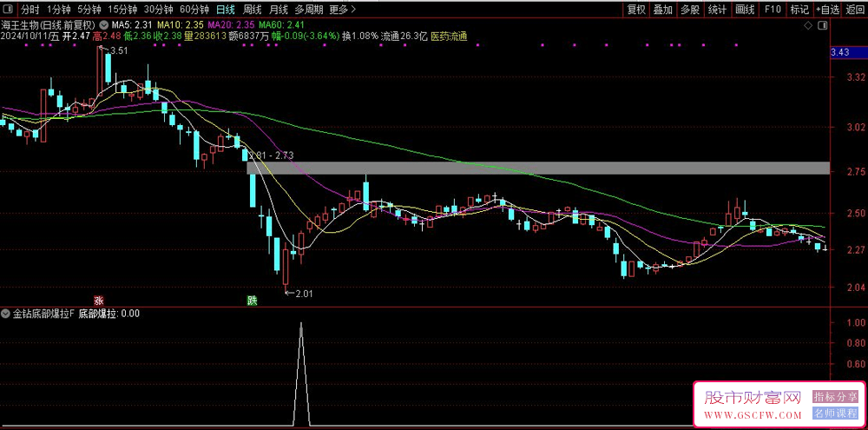Open the 多股 multi-stock view

pos(690,10)
